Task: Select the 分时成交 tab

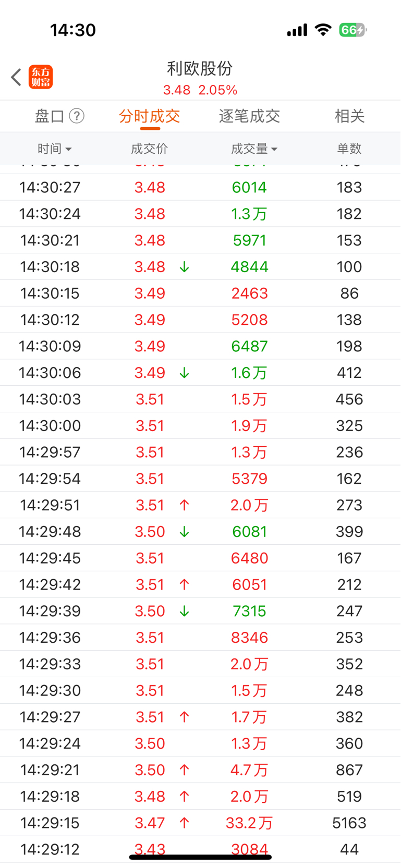Action: 150,116
